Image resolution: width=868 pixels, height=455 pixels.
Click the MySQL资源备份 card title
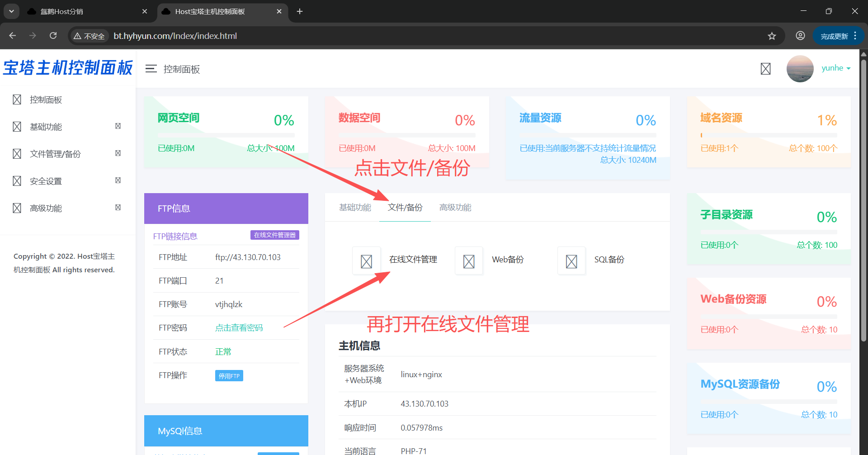(x=740, y=384)
